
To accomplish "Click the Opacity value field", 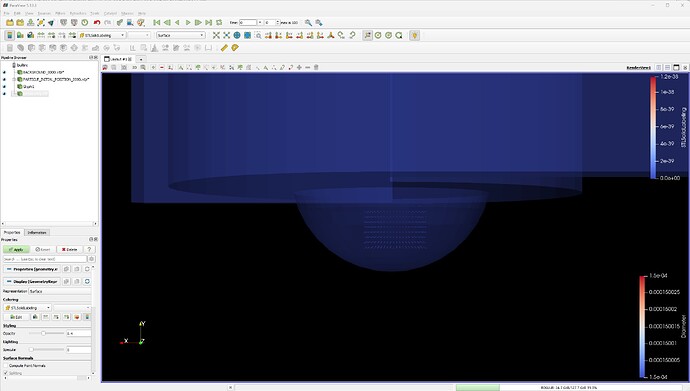I will coord(78,333).
